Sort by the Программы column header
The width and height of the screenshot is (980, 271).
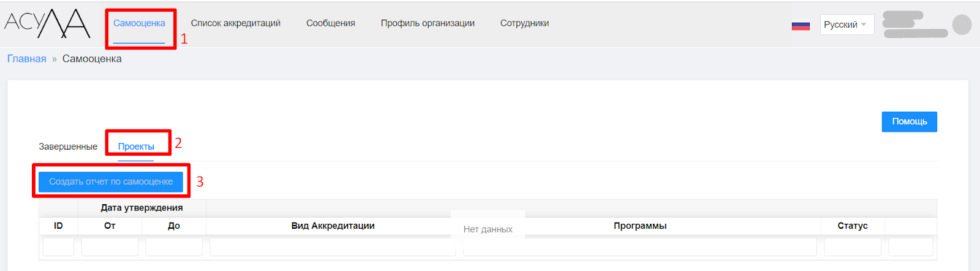click(x=640, y=226)
